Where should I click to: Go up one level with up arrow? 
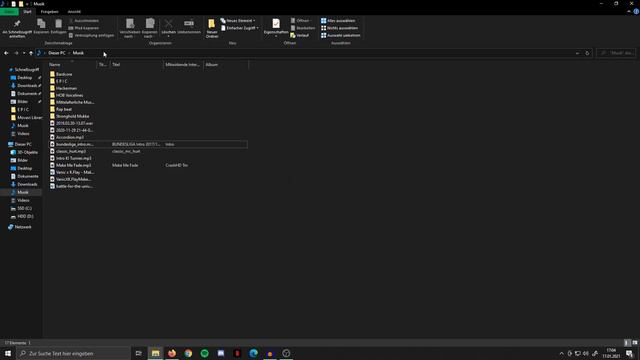(31, 53)
